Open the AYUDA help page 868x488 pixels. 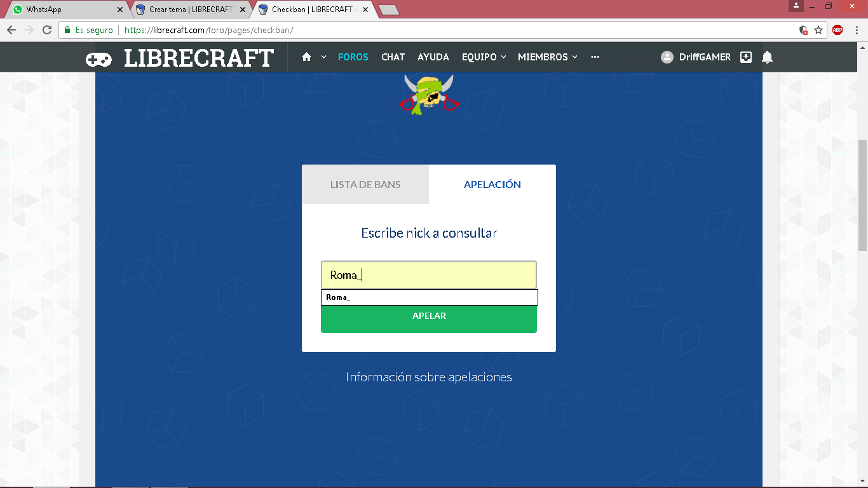[x=433, y=57]
